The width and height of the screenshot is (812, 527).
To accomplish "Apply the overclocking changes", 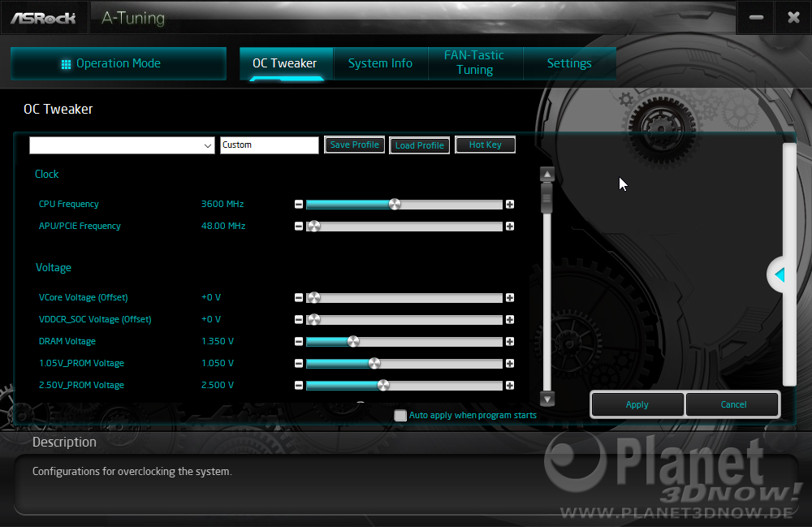I will pyautogui.click(x=637, y=405).
